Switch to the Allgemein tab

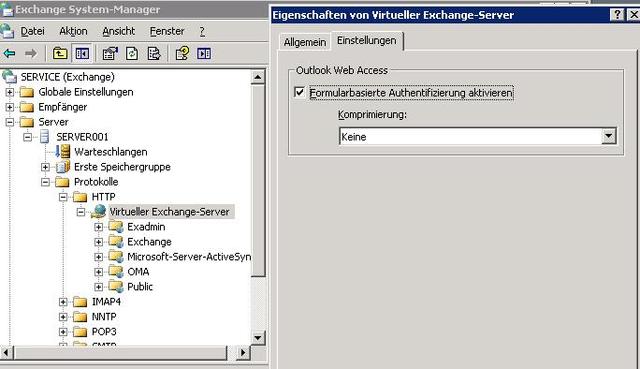coord(305,42)
